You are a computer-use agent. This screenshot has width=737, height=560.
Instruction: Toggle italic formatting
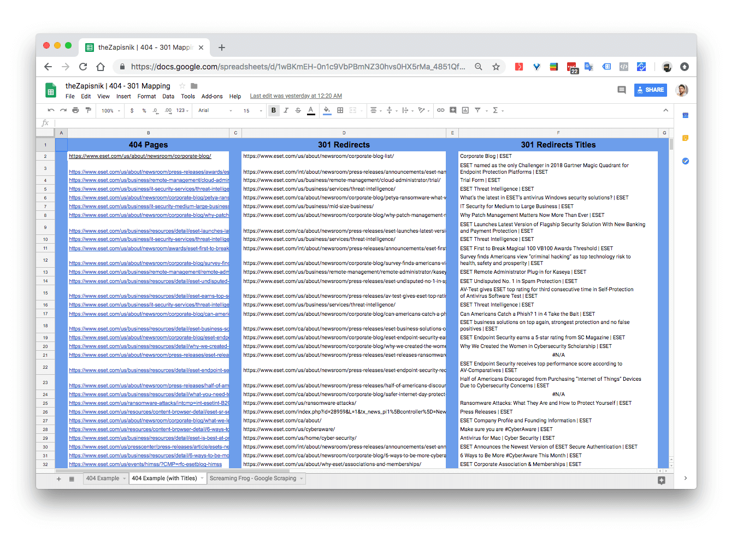pos(286,110)
